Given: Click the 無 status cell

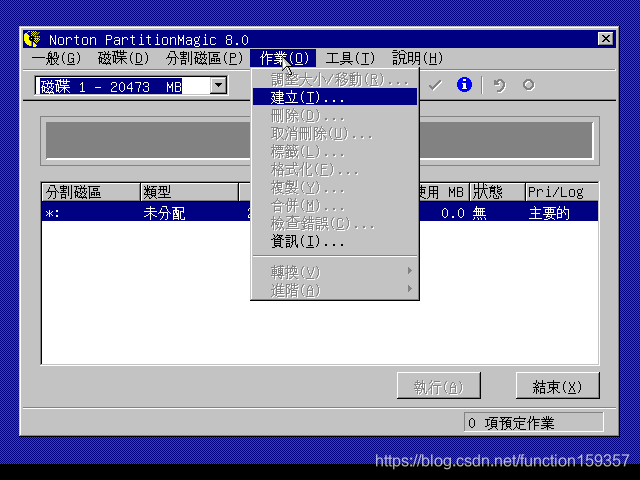Looking at the screenshot, I should point(479,213).
